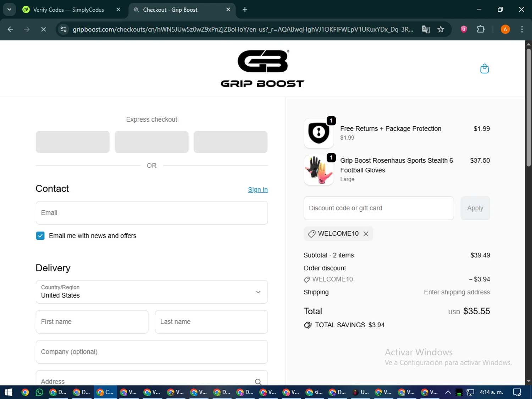Click the Company (optional) field

pos(152,352)
